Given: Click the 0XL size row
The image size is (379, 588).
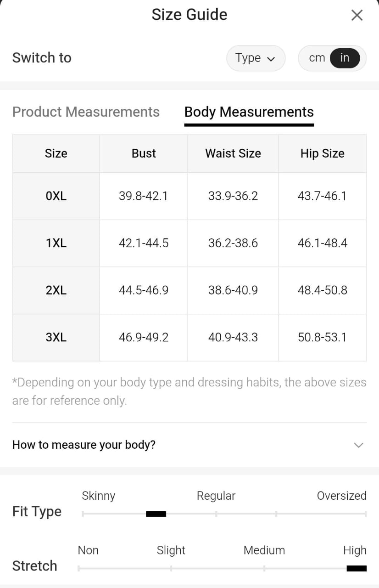Looking at the screenshot, I should pos(56,196).
